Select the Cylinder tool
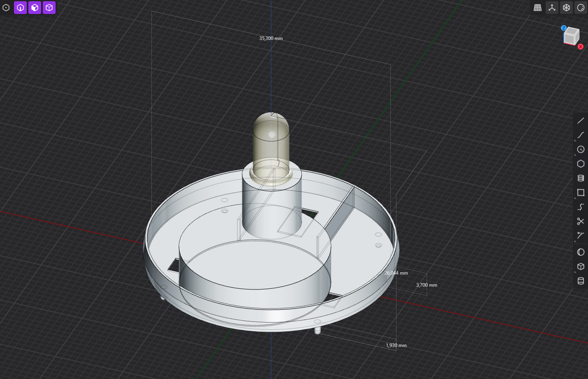The width and height of the screenshot is (588, 379). point(581,281)
